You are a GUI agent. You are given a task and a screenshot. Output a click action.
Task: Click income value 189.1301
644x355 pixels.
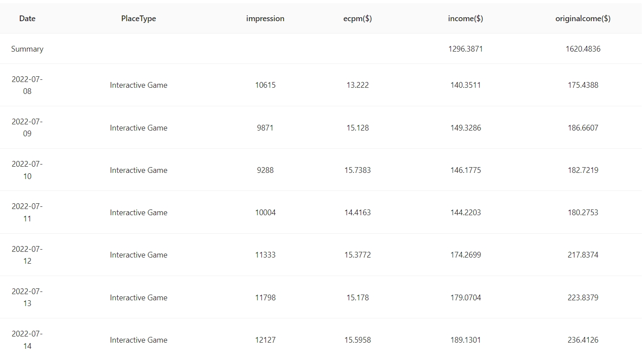[465, 340]
